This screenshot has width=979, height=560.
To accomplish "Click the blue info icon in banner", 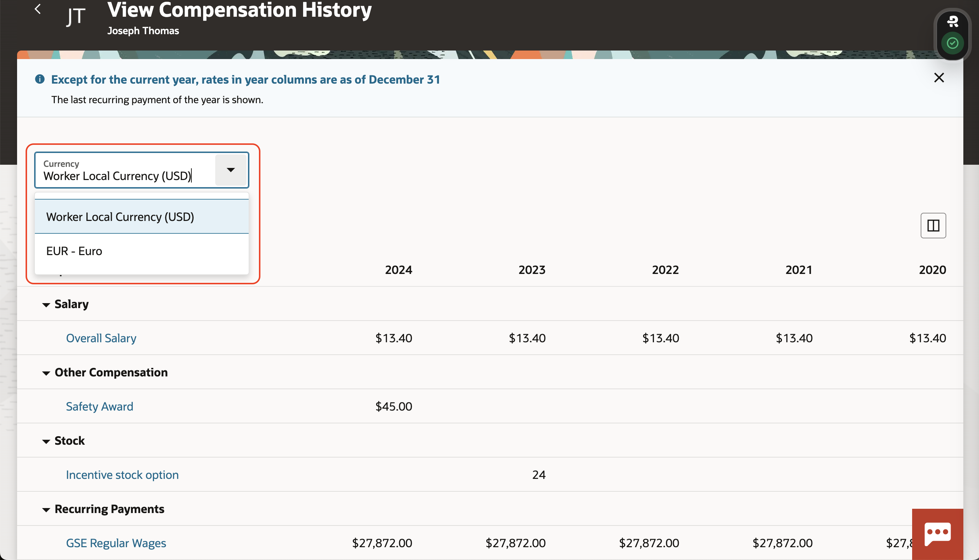I will (39, 79).
